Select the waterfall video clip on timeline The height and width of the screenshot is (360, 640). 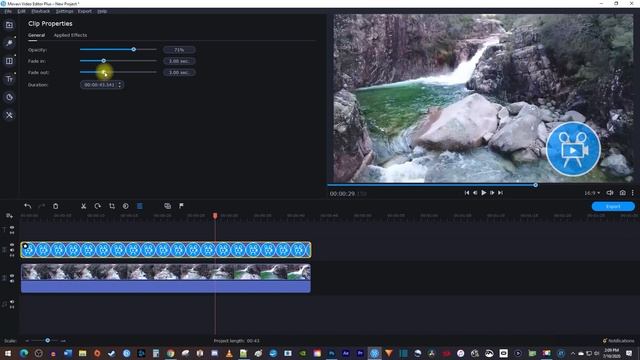pos(166,278)
